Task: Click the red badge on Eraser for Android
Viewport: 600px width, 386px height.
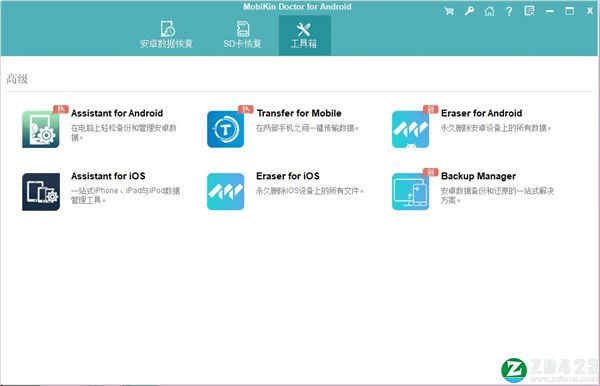Action: (430, 109)
